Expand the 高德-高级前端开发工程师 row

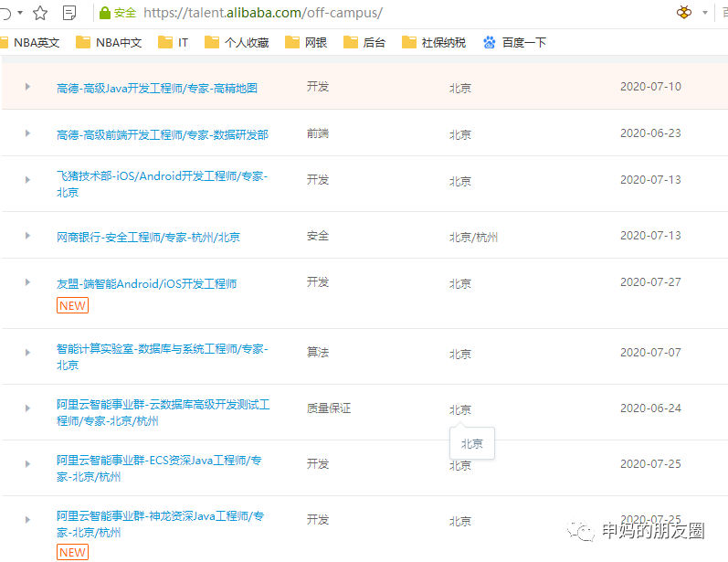[27, 133]
